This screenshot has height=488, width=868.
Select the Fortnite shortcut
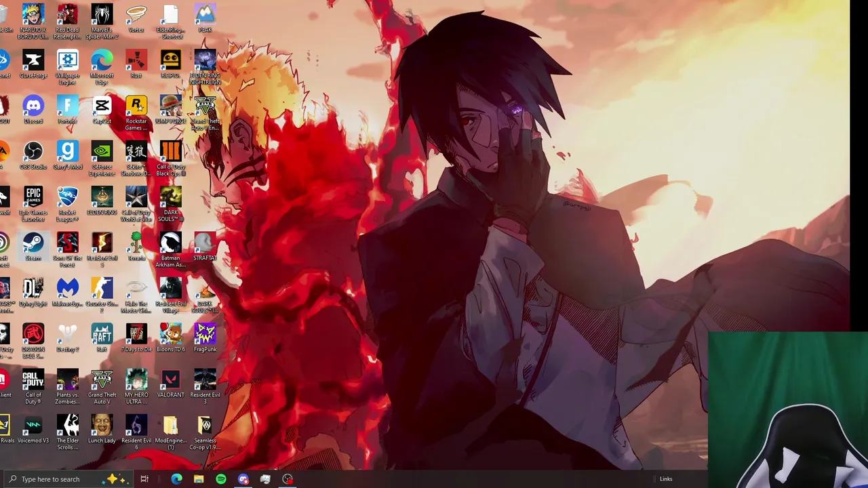coord(67,110)
